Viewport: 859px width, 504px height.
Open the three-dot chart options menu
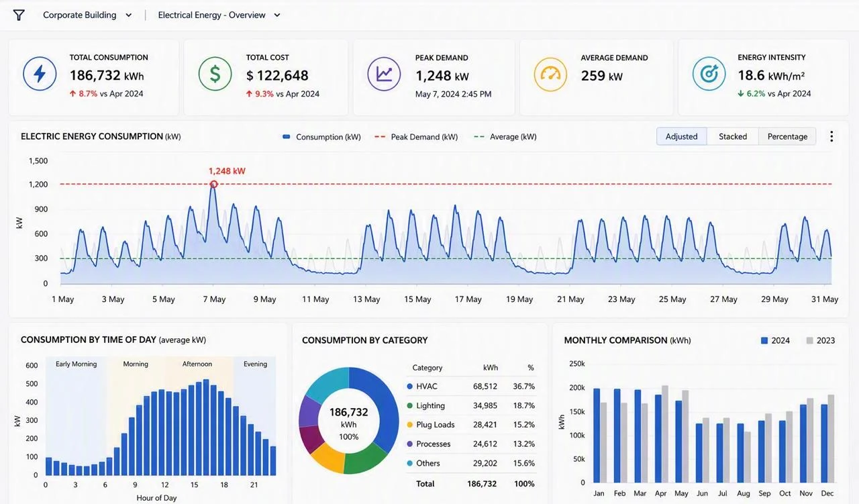[831, 136]
